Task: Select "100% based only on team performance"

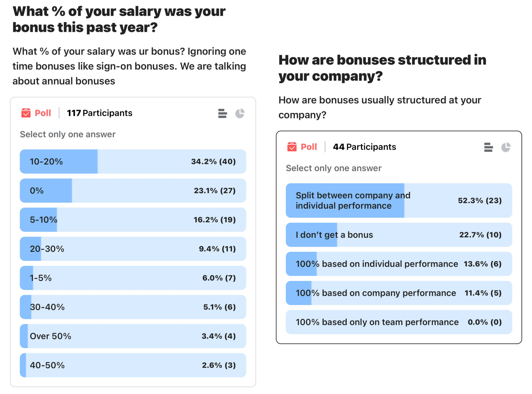Action: pyautogui.click(x=399, y=322)
